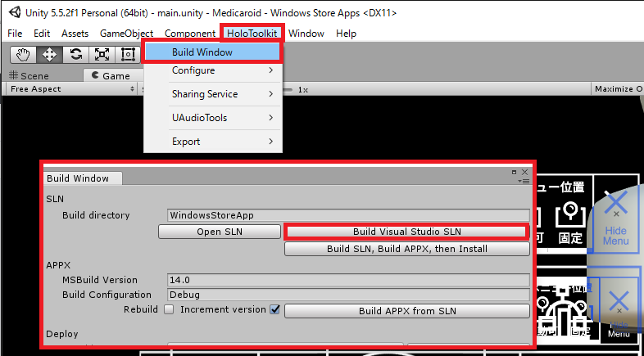Click the SLN section label
The image size is (644, 356).
pyautogui.click(x=55, y=200)
